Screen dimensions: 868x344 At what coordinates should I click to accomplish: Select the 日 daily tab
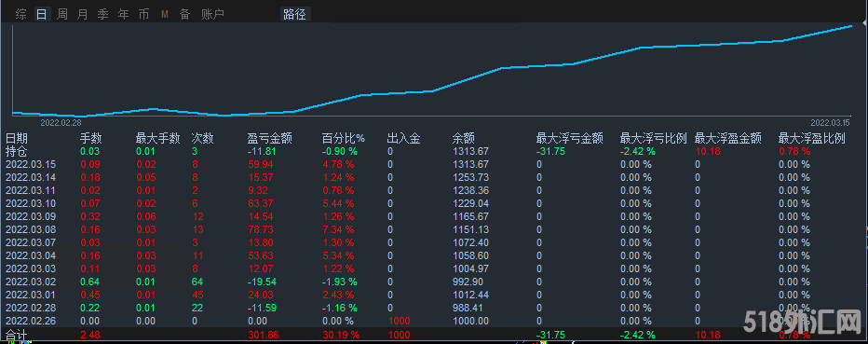coord(42,14)
